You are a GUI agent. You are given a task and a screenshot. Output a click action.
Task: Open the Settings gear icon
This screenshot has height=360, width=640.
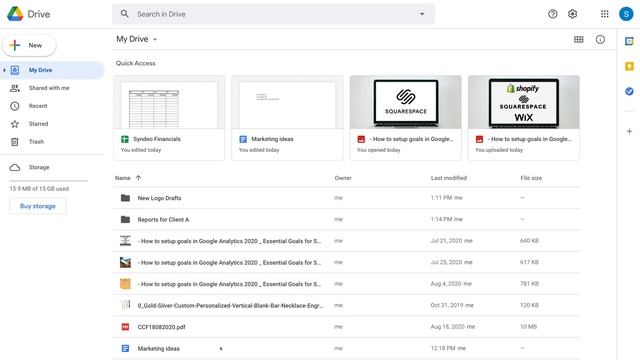point(572,14)
